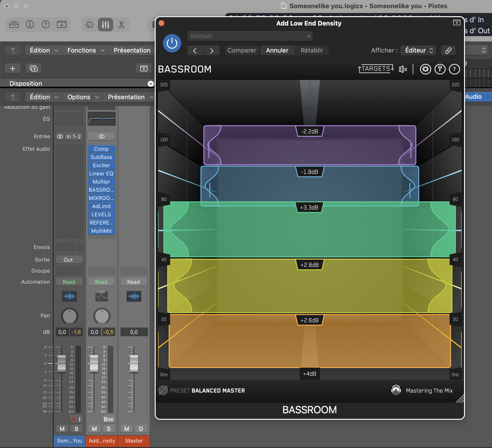The height and width of the screenshot is (448, 492).
Task: Open BASSROOM key license icon
Action: click(440, 69)
